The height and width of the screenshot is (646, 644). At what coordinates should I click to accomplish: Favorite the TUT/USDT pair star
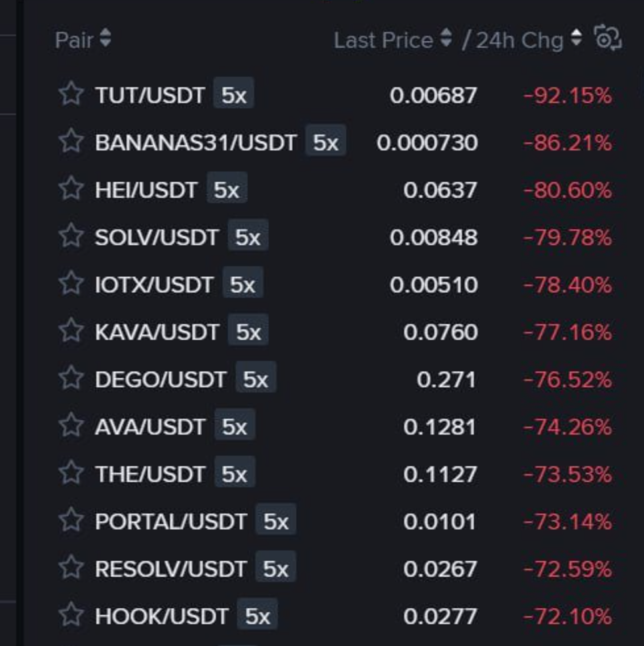click(70, 95)
